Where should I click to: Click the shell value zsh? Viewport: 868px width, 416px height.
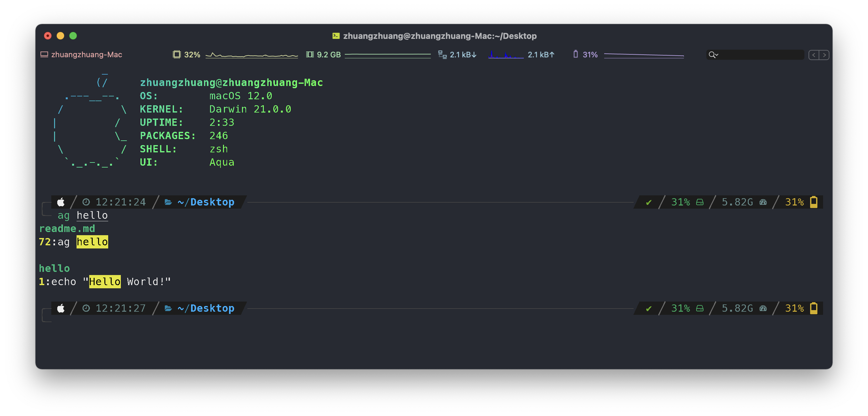219,149
